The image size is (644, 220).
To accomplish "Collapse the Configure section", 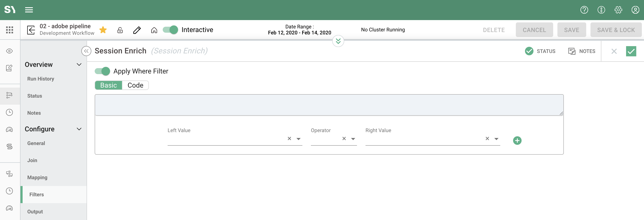I will click(x=79, y=129).
